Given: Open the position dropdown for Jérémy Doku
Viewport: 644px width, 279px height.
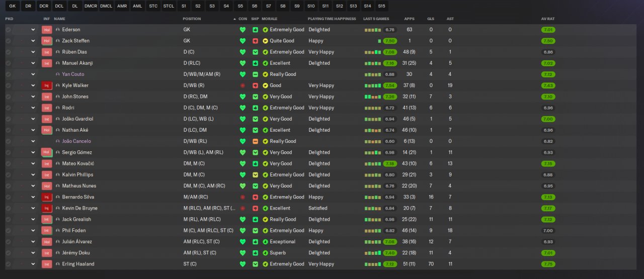Looking at the screenshot, I should pyautogui.click(x=33, y=253).
